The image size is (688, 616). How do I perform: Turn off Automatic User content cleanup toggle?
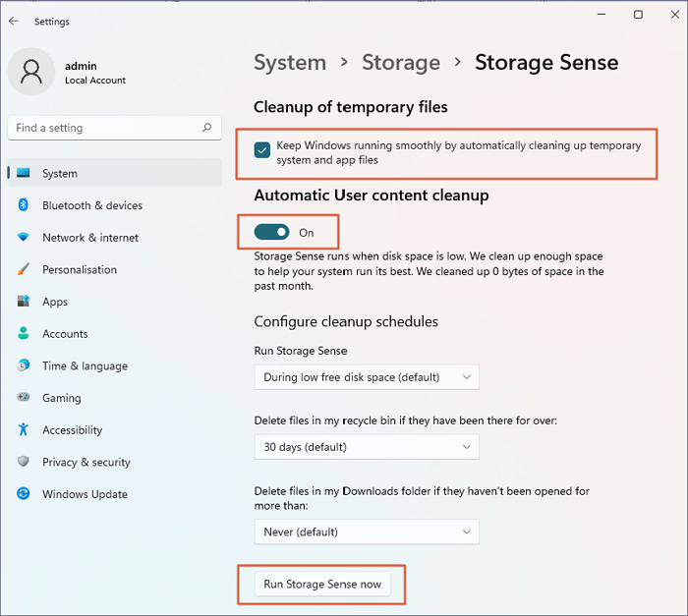pos(272,232)
